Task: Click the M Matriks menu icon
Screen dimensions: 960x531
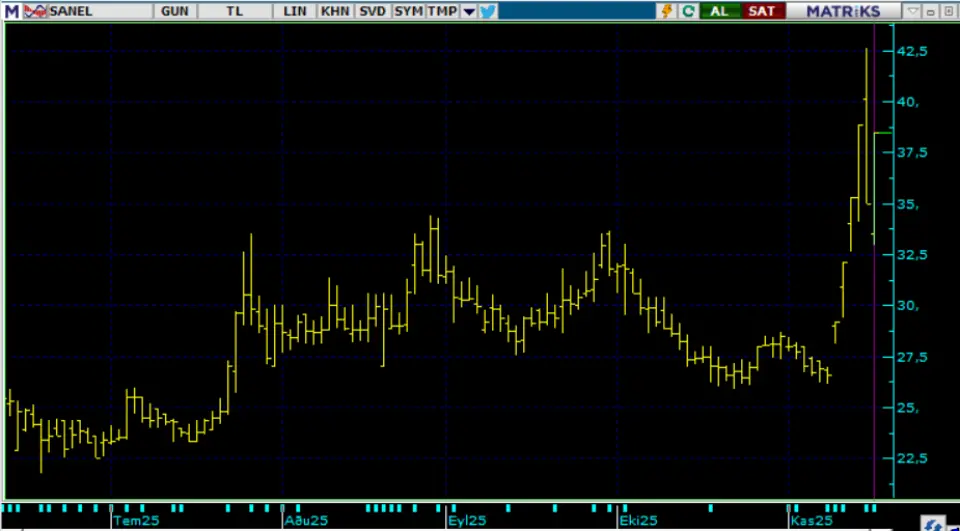Action: point(11,11)
